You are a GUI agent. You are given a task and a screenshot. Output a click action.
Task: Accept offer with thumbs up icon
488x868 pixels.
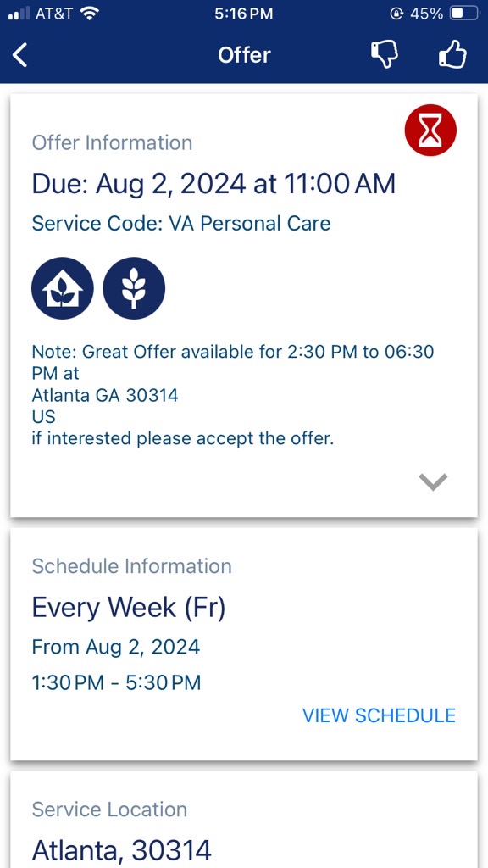click(452, 54)
